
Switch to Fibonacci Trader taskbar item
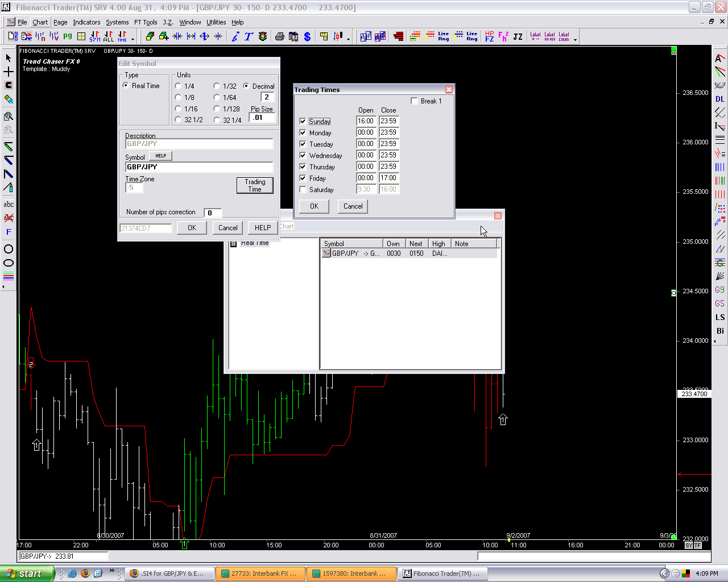pyautogui.click(x=442, y=573)
